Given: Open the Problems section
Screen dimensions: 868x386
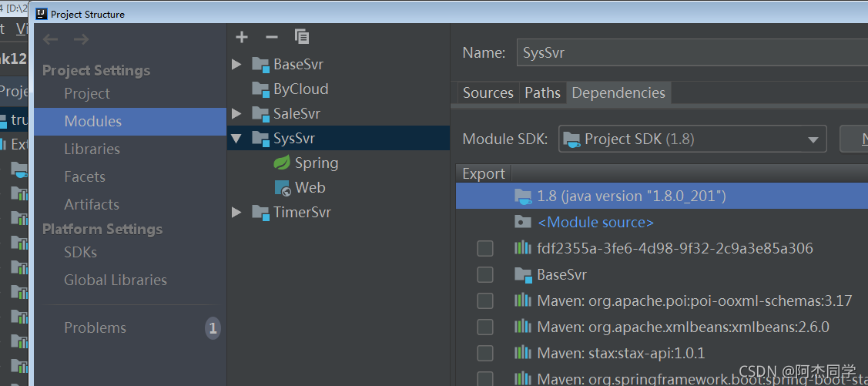Looking at the screenshot, I should pyautogui.click(x=96, y=328).
